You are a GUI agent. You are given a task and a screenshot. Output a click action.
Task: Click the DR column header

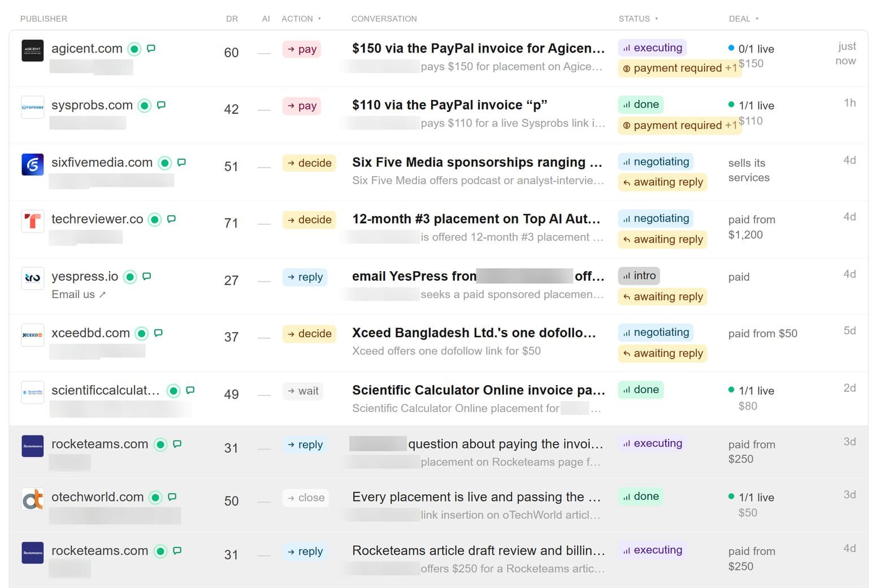pyautogui.click(x=232, y=19)
